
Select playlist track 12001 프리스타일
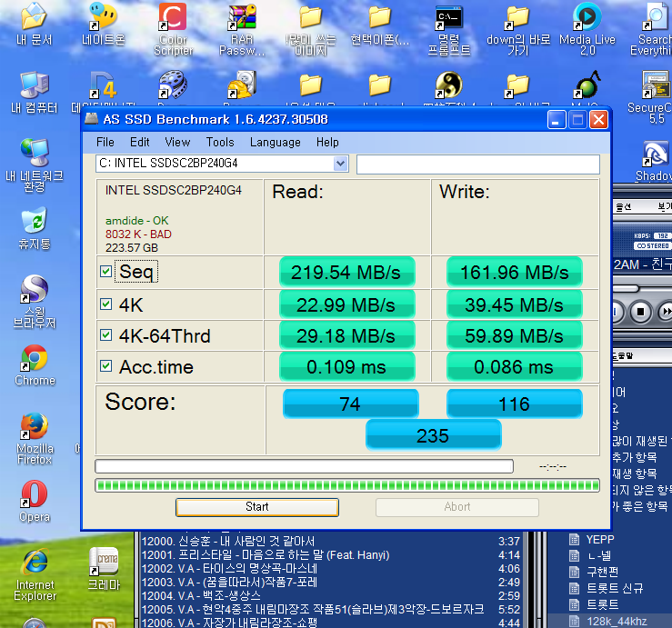pos(330,555)
